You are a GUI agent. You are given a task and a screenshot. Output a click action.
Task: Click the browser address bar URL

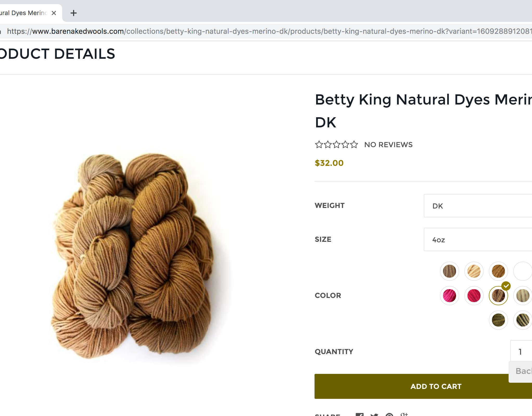269,31
